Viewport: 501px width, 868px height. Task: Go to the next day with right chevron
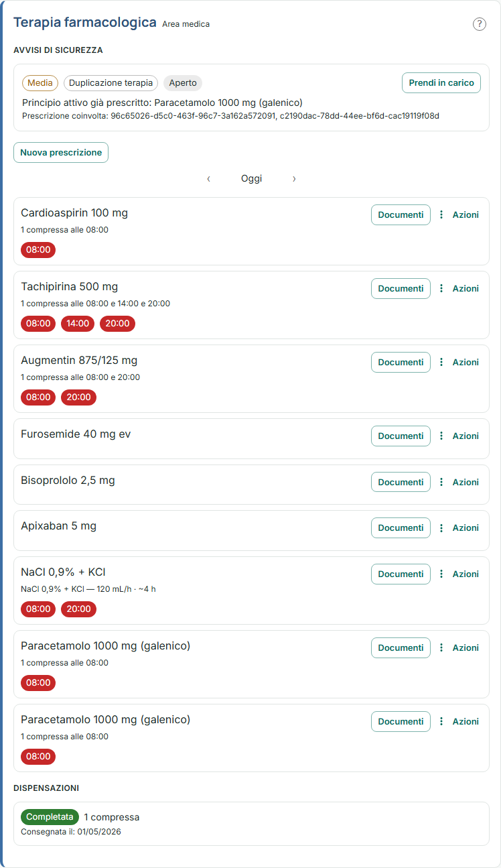(294, 178)
